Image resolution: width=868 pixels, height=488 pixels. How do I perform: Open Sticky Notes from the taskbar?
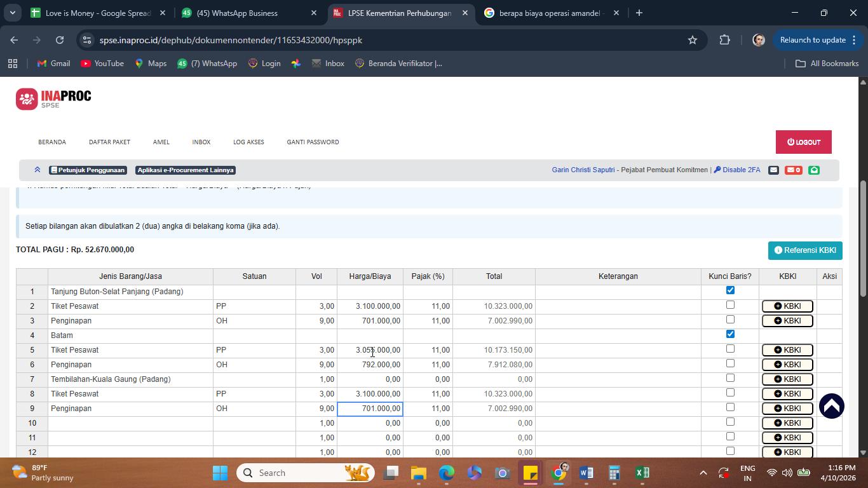530,473
